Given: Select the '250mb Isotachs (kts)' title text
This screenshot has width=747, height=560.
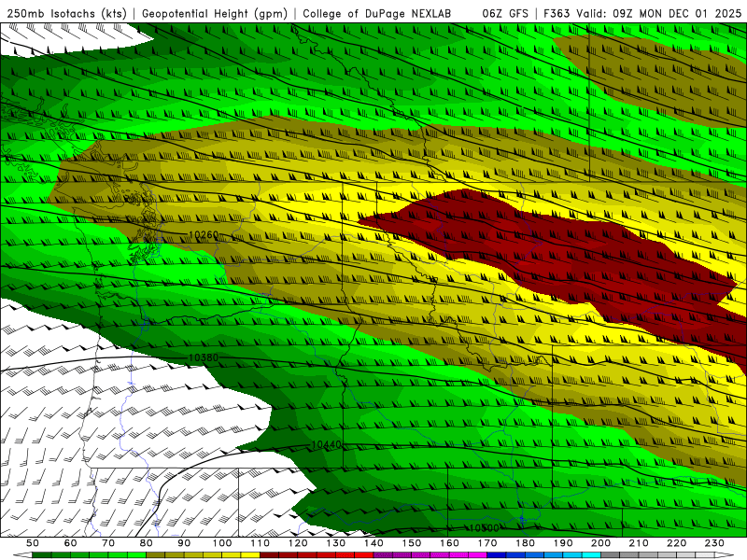Looking at the screenshot, I should pyautogui.click(x=66, y=13).
